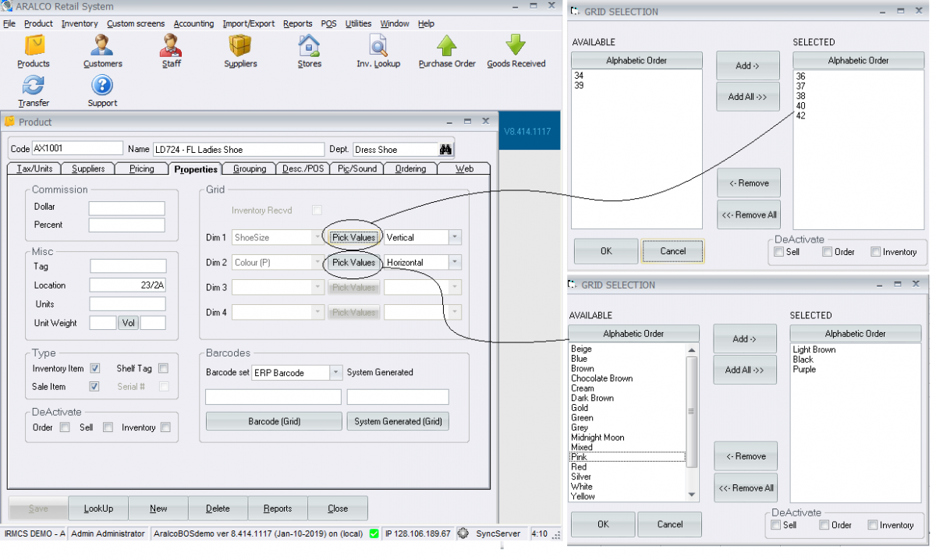Open the Inventory menu

pyautogui.click(x=80, y=23)
